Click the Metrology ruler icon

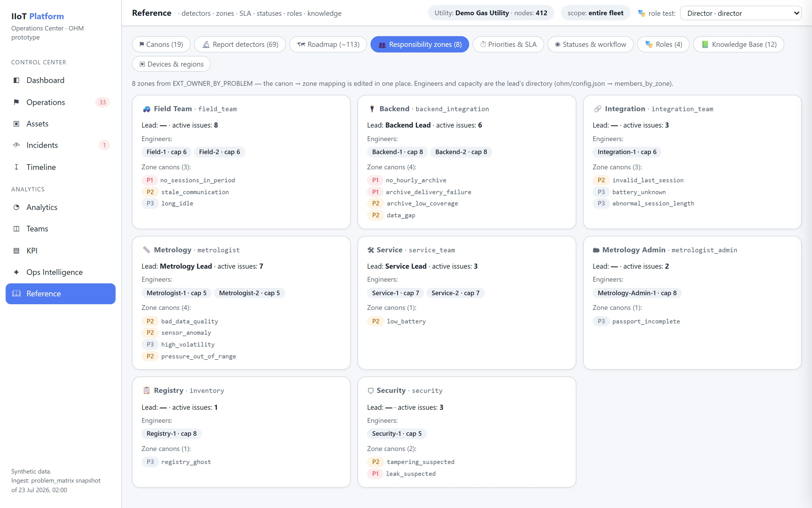coord(147,250)
